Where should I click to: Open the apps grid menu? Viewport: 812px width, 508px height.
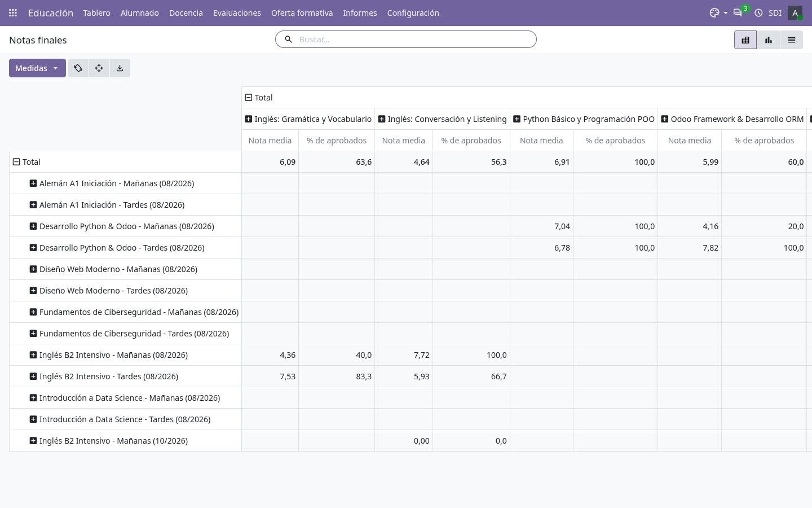(13, 12)
